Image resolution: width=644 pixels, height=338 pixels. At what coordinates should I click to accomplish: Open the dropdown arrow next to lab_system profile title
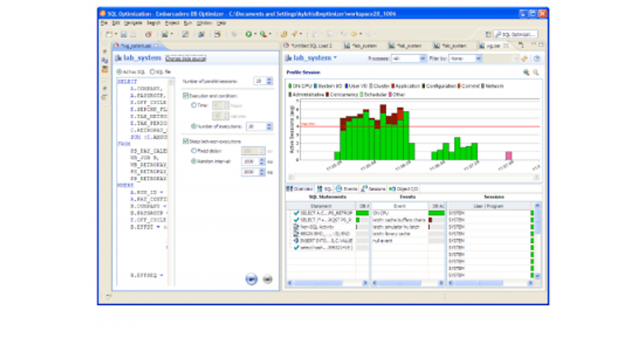click(x=335, y=58)
